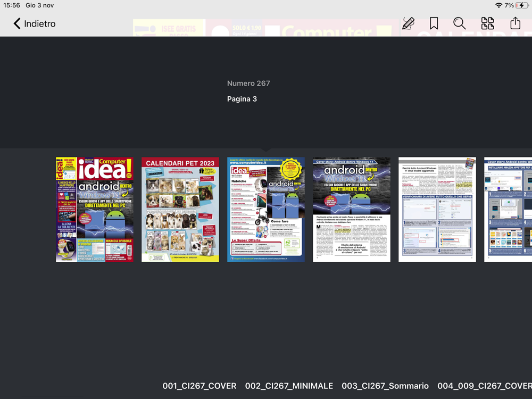Tap the battery indicator in status bar
The image size is (532, 399).
click(521, 5)
